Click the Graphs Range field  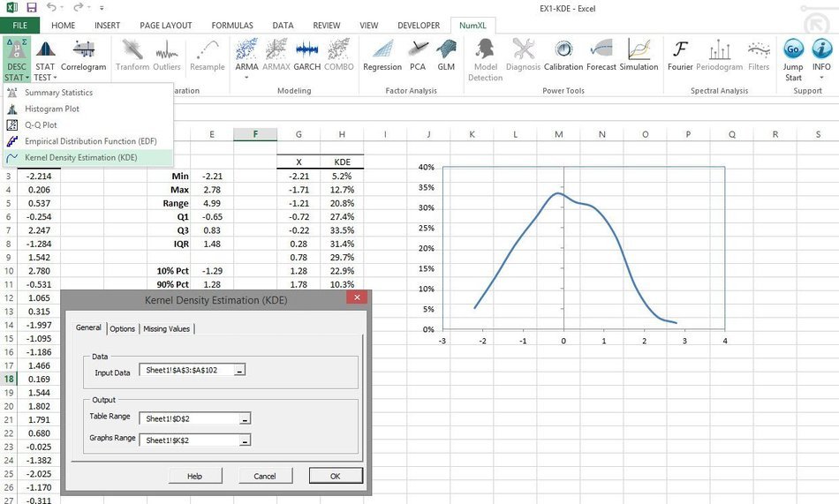point(189,440)
